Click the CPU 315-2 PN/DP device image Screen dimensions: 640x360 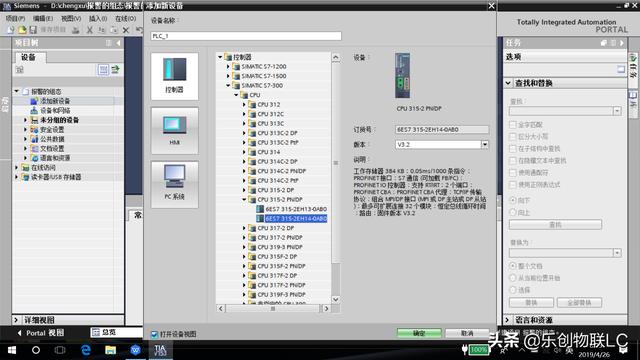pos(402,76)
